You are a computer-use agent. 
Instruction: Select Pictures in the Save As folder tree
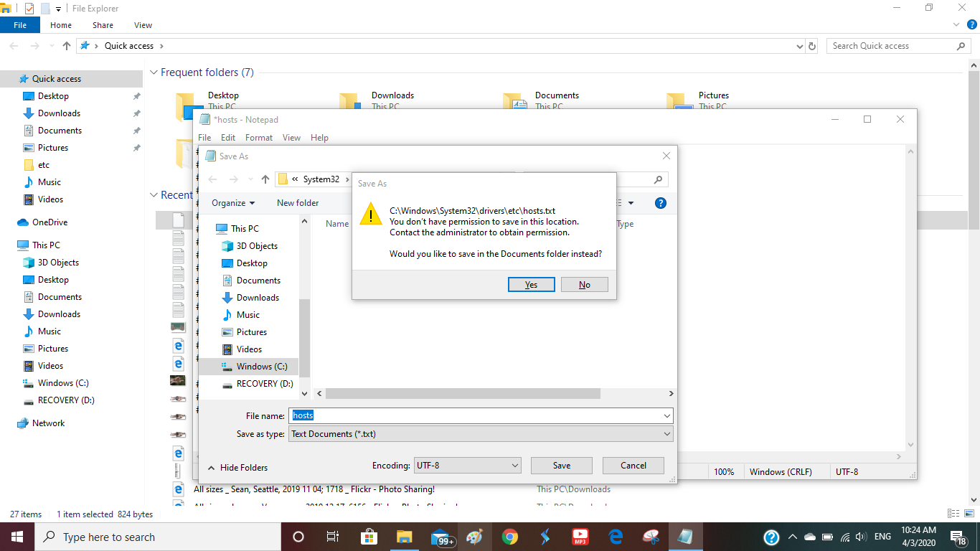point(252,332)
